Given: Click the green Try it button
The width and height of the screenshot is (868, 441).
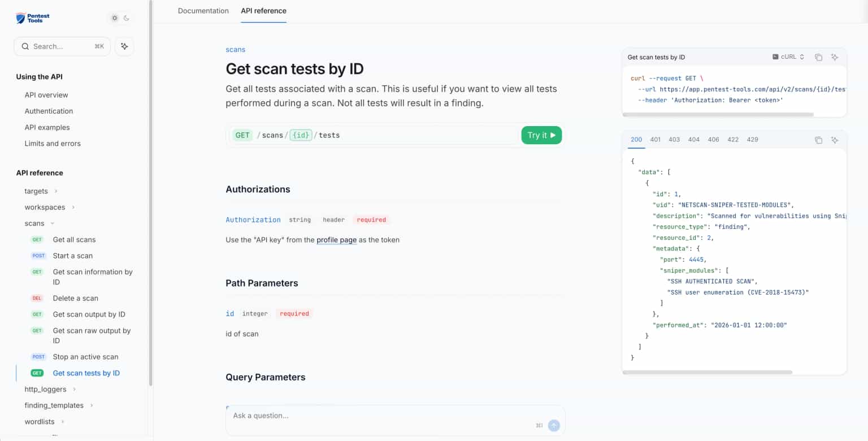Looking at the screenshot, I should click(x=541, y=135).
